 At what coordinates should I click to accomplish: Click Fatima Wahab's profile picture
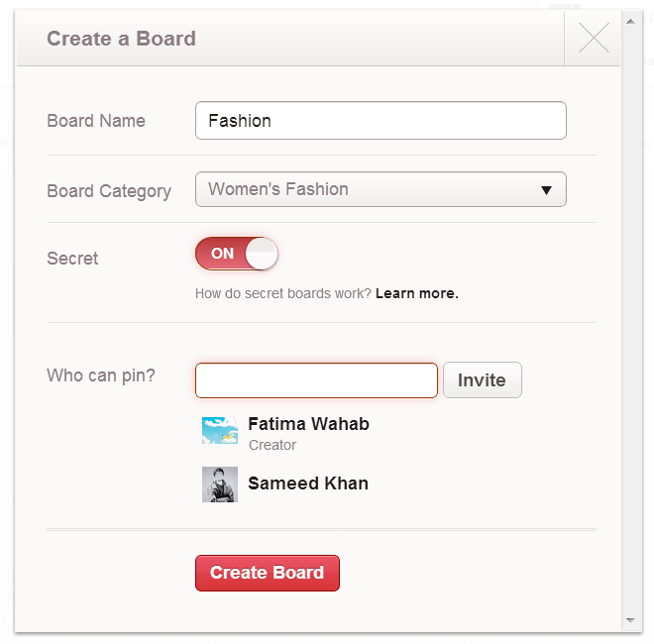220,430
